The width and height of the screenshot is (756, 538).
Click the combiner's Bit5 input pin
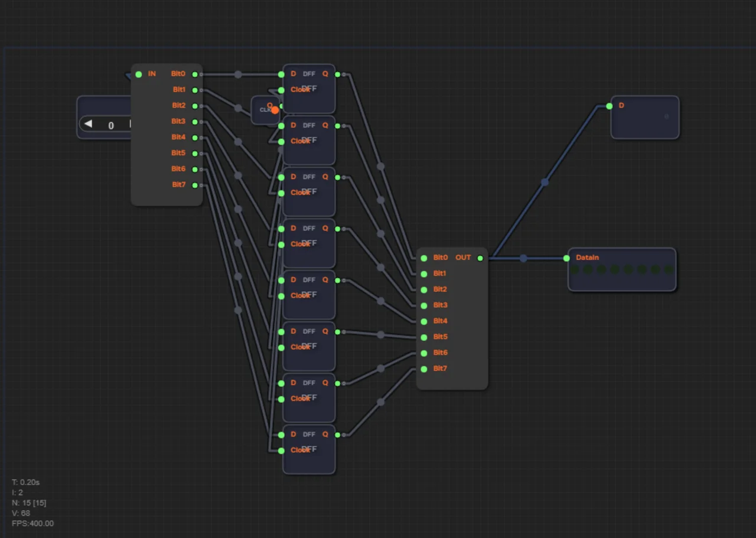pyautogui.click(x=424, y=337)
